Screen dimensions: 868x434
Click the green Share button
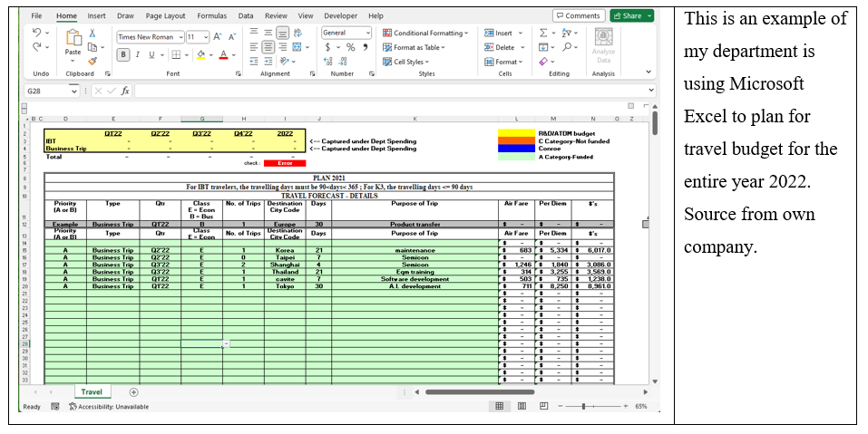pos(631,15)
